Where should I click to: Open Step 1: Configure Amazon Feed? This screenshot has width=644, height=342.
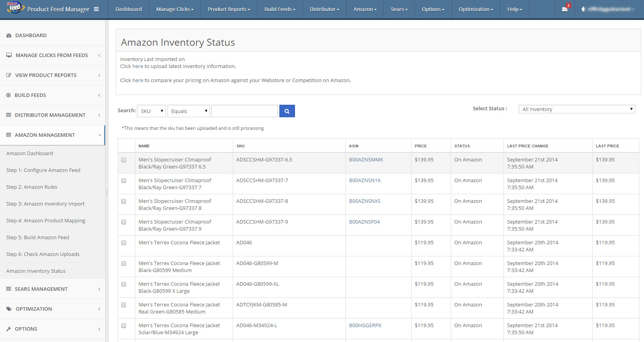pos(43,170)
